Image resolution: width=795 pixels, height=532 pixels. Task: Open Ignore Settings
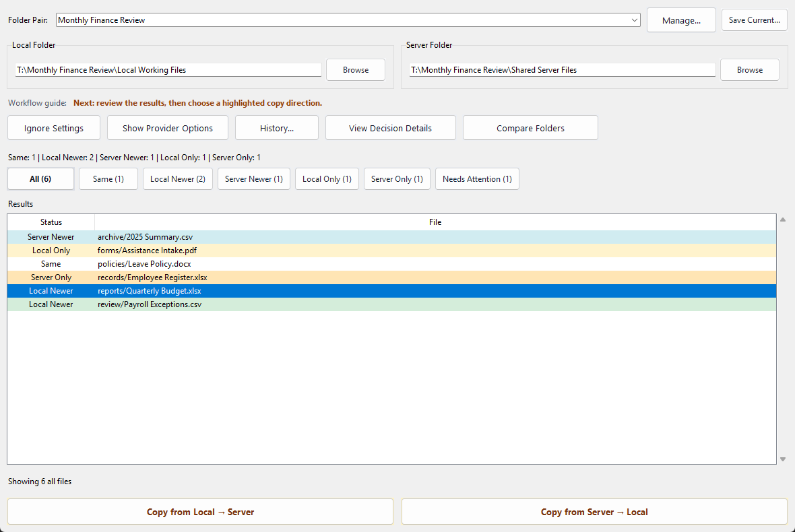(x=54, y=128)
